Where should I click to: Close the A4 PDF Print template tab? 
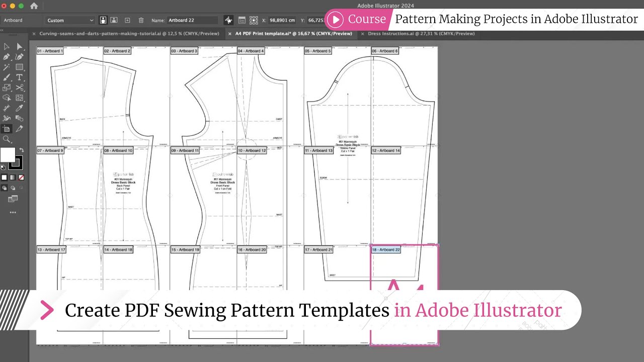pyautogui.click(x=229, y=34)
